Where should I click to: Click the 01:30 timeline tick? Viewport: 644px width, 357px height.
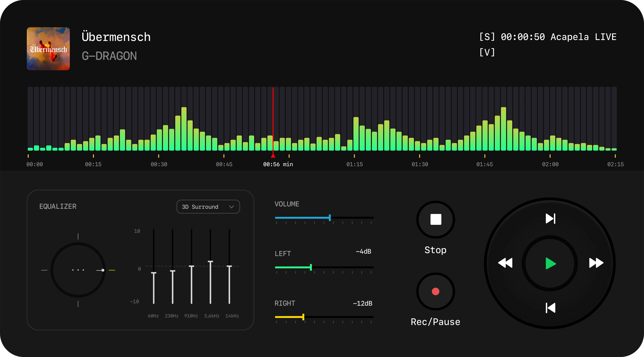click(419, 156)
